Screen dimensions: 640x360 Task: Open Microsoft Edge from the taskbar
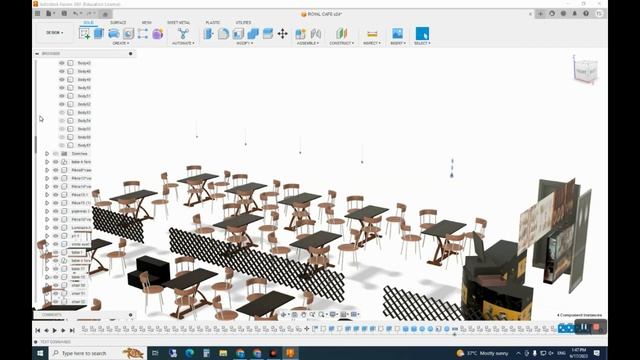(x=189, y=353)
